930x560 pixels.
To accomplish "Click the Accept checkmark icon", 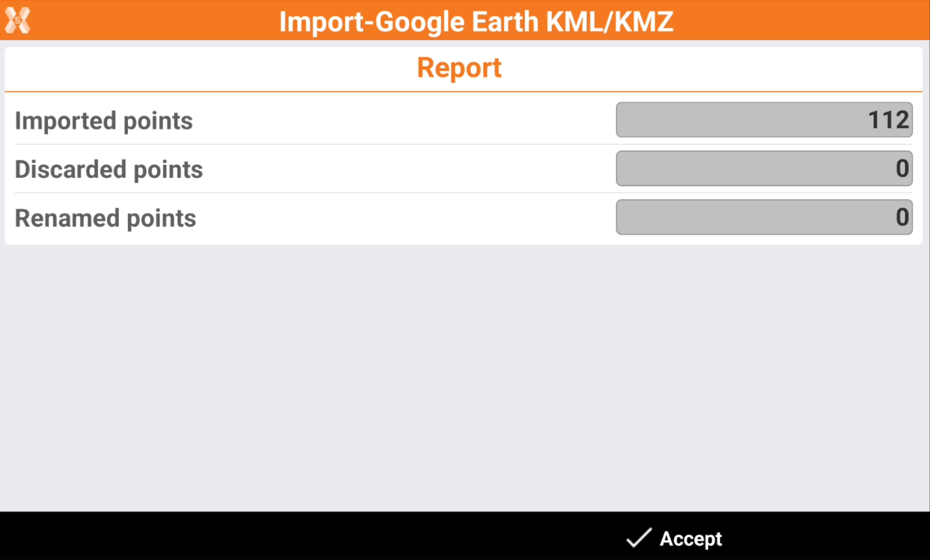I will pyautogui.click(x=638, y=538).
